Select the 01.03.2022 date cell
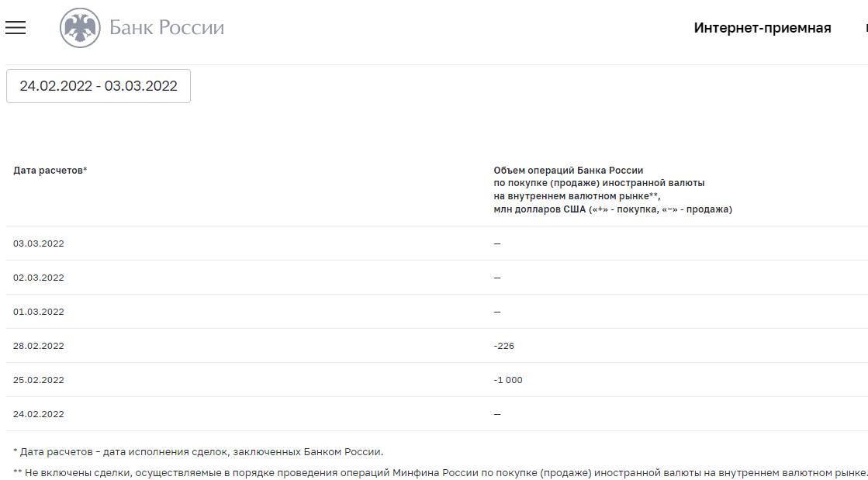868x480 pixels. [x=39, y=312]
